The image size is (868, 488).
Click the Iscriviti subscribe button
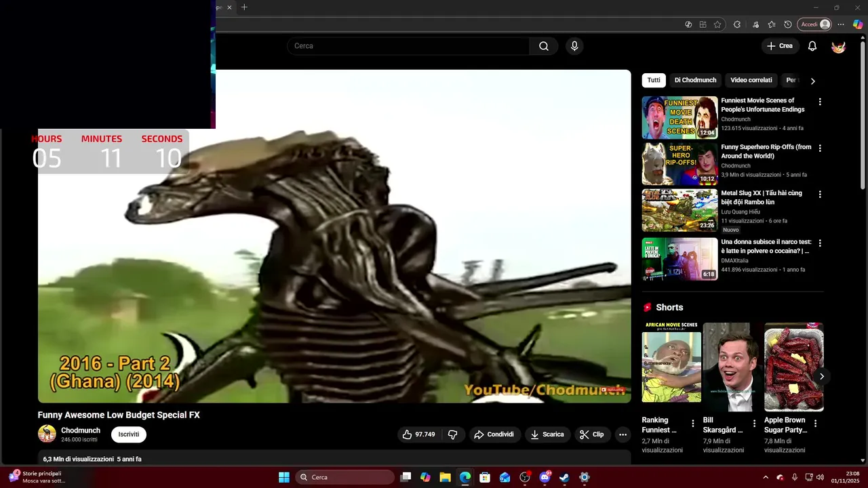coord(129,434)
